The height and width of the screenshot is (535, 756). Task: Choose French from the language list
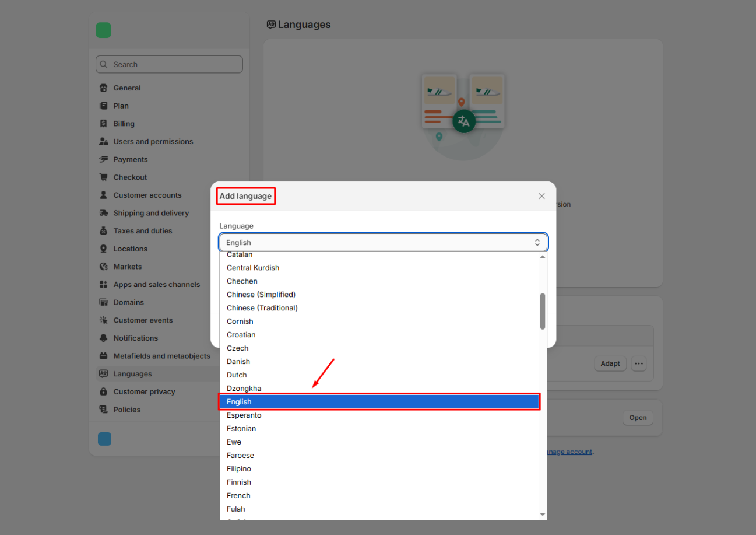(238, 496)
